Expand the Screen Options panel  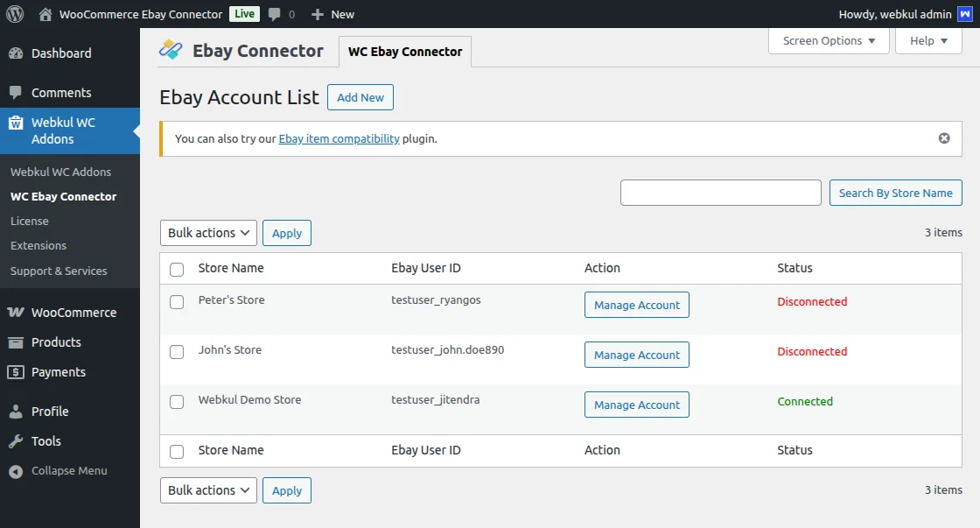point(829,41)
